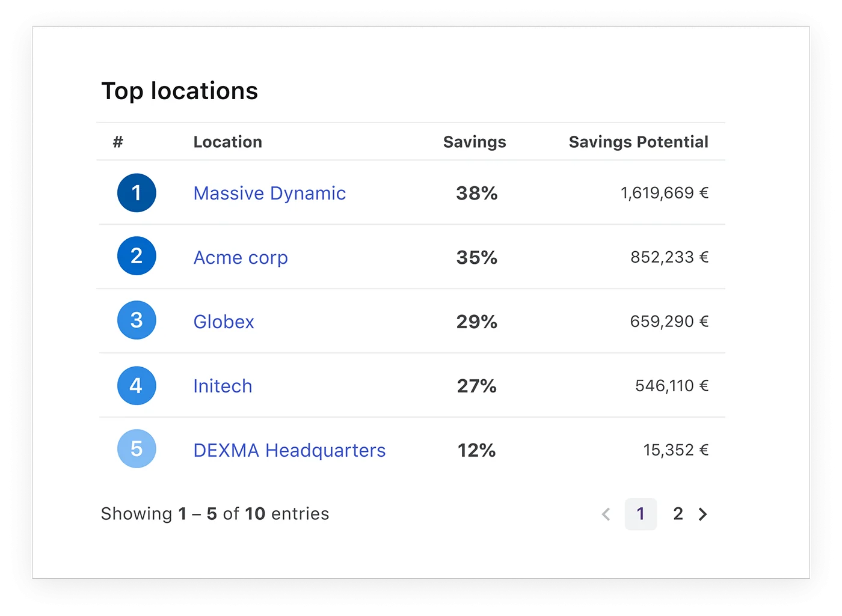The height and width of the screenshot is (616, 842).
Task: Click the rank 1 circle badge
Action: coord(137,193)
